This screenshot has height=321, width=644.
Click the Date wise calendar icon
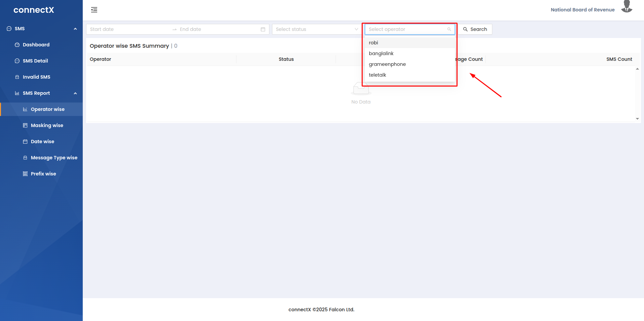click(25, 142)
